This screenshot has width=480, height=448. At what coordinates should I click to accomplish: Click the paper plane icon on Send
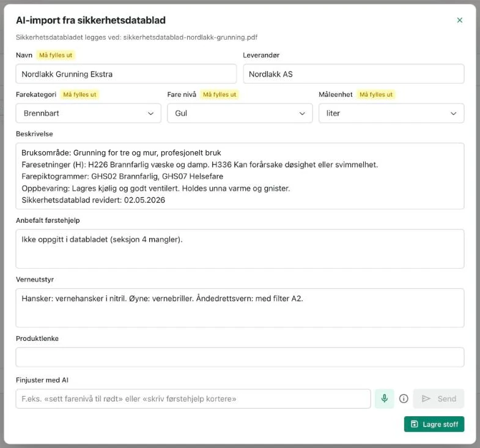426,398
